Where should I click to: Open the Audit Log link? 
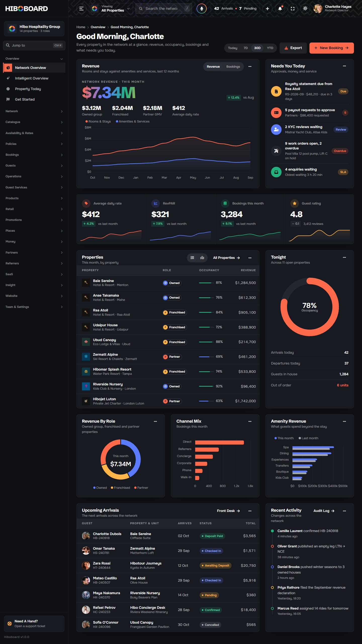click(x=324, y=511)
